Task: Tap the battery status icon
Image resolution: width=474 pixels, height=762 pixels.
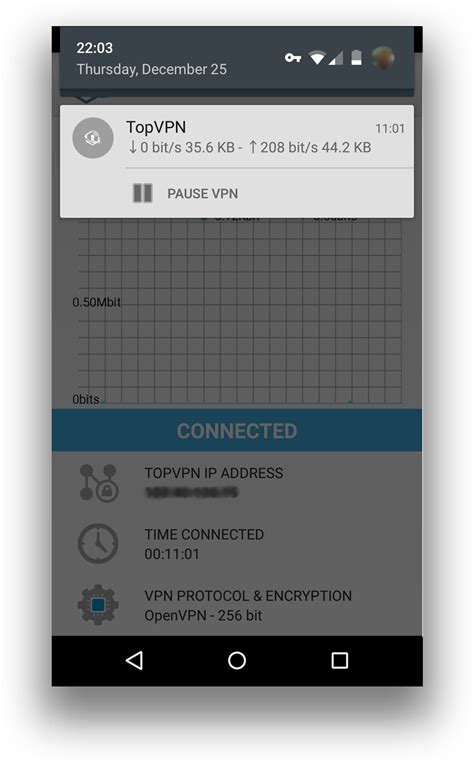Action: tap(356, 57)
